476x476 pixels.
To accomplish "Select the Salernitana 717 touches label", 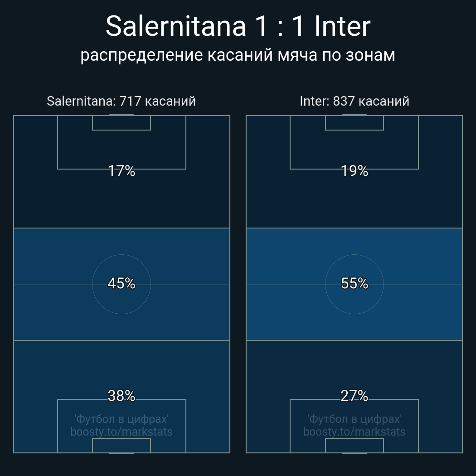I will [121, 101].
